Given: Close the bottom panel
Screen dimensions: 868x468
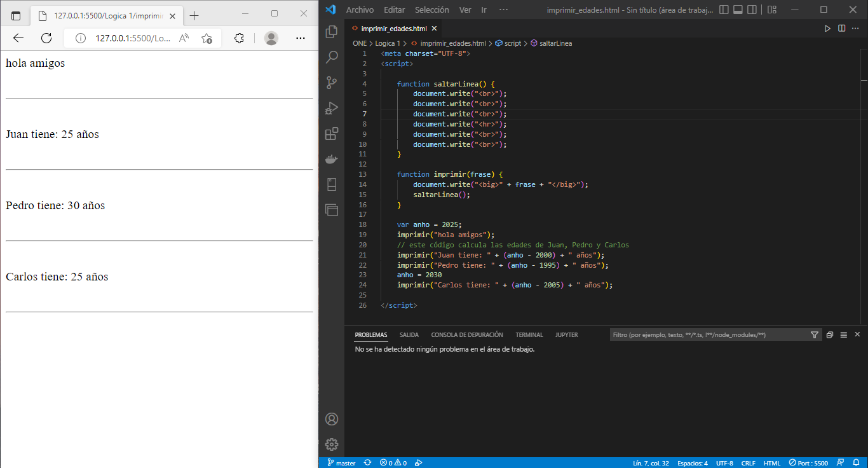Looking at the screenshot, I should [x=857, y=334].
